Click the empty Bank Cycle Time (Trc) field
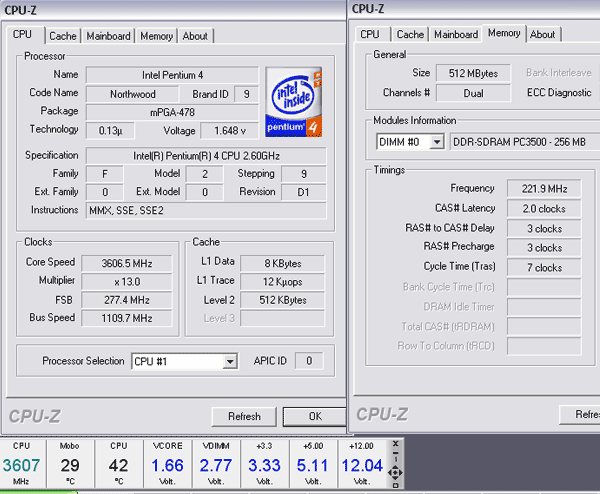The width and height of the screenshot is (600, 494). click(x=544, y=287)
